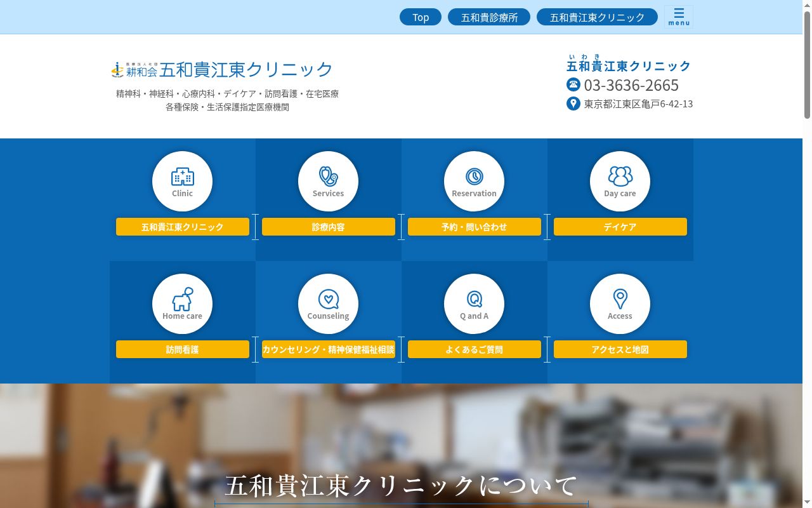
Task: Click the Services stethoscope icon
Action: (x=328, y=181)
